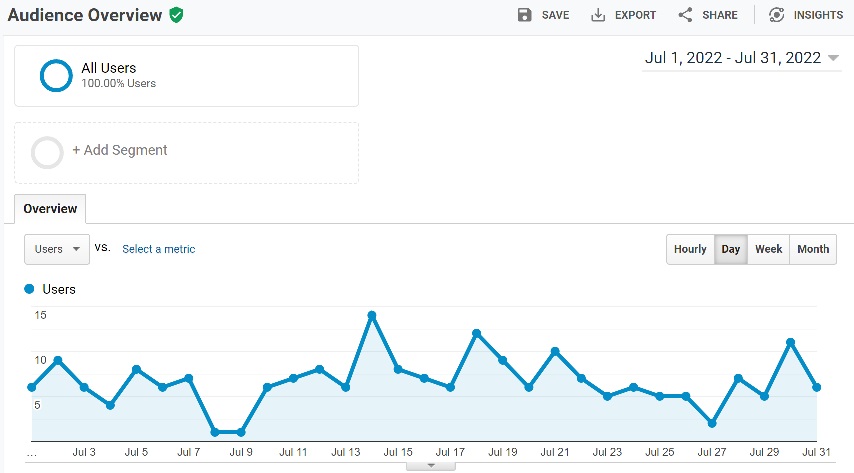This screenshot has height=473, width=854.
Task: Click the Save floppy disk icon
Action: [525, 15]
